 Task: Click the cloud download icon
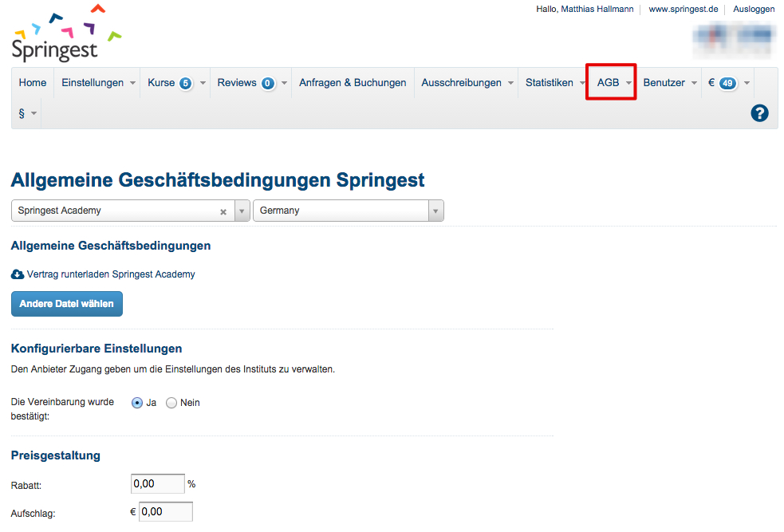click(18, 274)
